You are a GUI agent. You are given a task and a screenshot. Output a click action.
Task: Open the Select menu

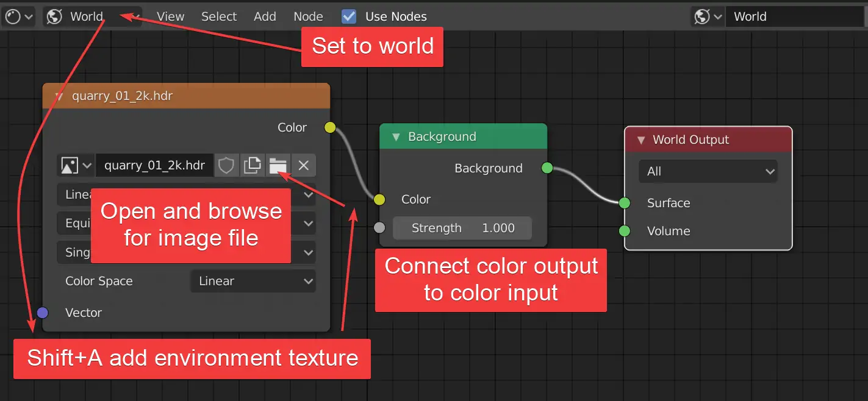(x=219, y=16)
